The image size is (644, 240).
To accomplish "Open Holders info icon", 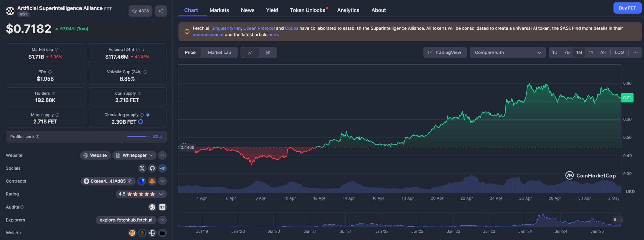I will point(53,93).
